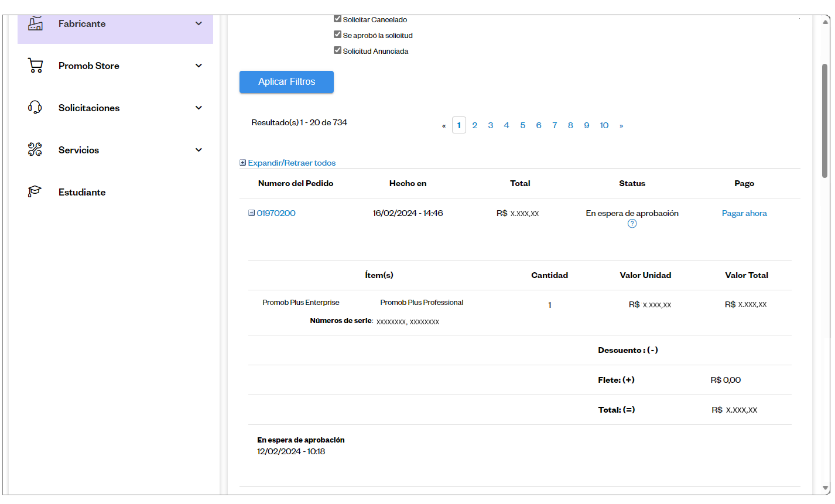Open order number 01970200 link
The width and height of the screenshot is (835, 504).
[276, 213]
